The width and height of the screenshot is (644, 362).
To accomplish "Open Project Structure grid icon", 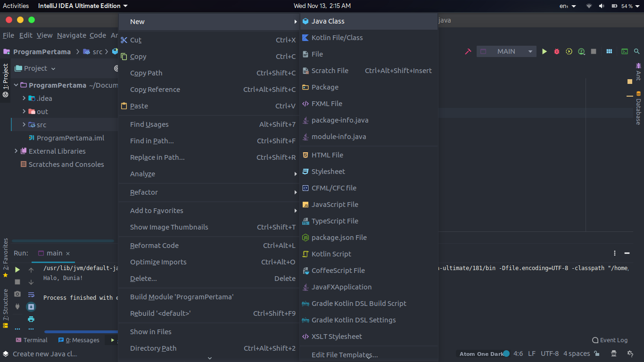I will 609,51.
